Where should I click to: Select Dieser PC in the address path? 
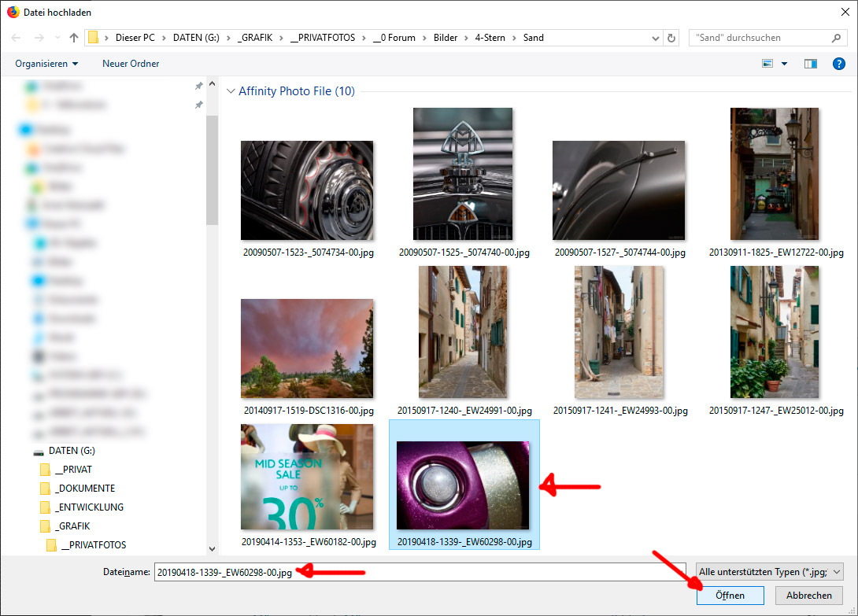pyautogui.click(x=135, y=38)
